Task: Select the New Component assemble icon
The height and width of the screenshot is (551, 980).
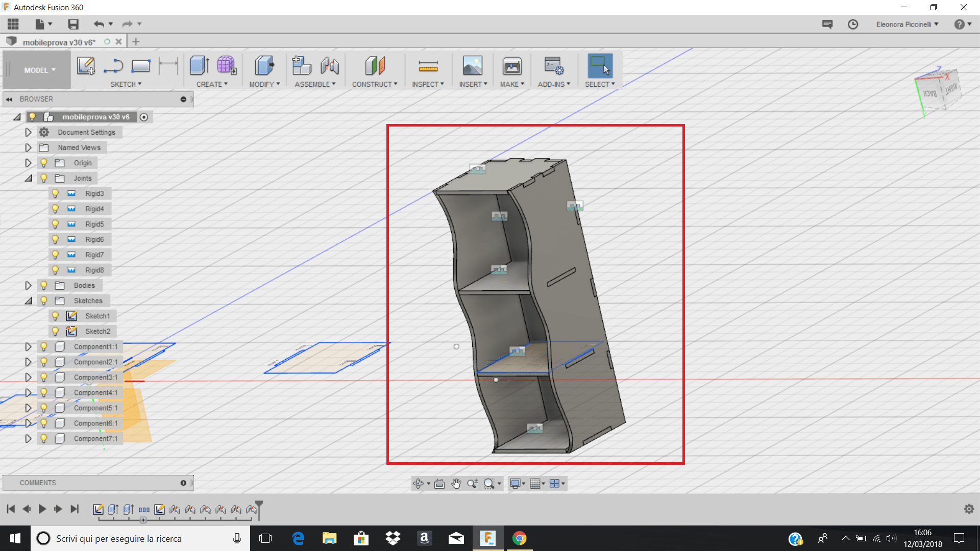Action: [302, 66]
